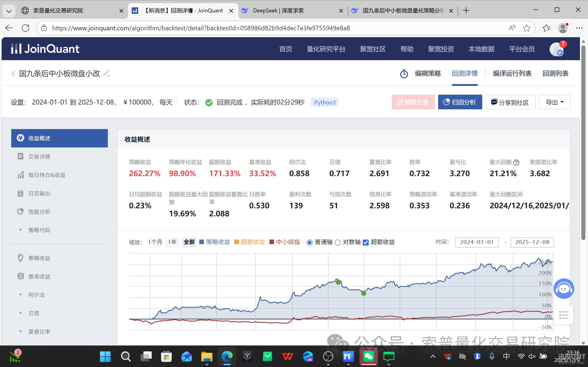Select the 普通轴 radio button
Viewport: 588px width, 367px height.
tap(309, 242)
